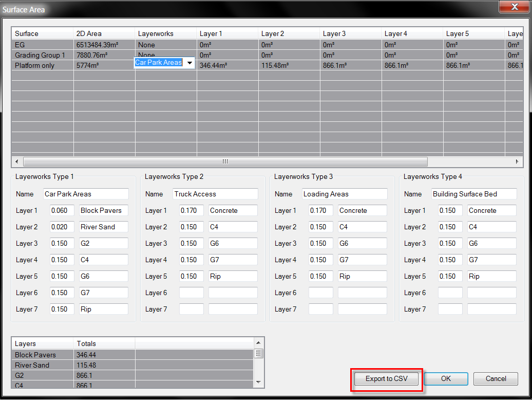Click the Block Pavers material field
Viewport: 532px width, 400px height.
click(104, 210)
